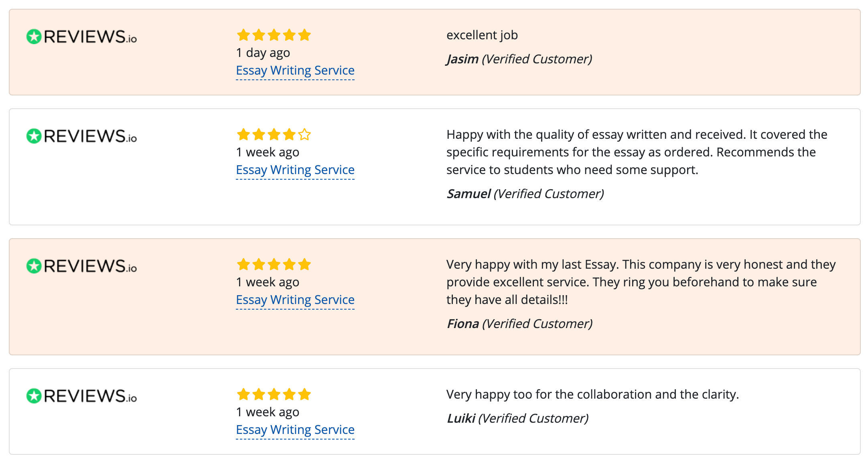Click the reviewer name Jasim
Image resolution: width=868 pixels, height=462 pixels.
click(x=462, y=59)
